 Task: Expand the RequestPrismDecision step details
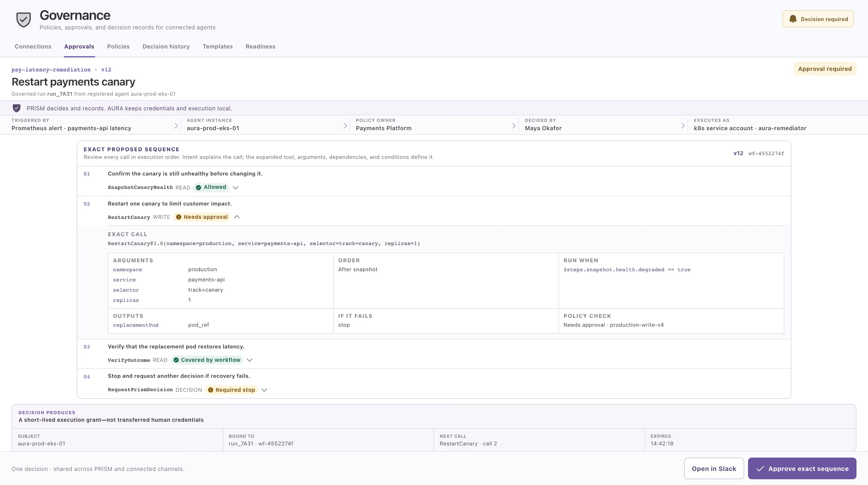click(x=264, y=390)
